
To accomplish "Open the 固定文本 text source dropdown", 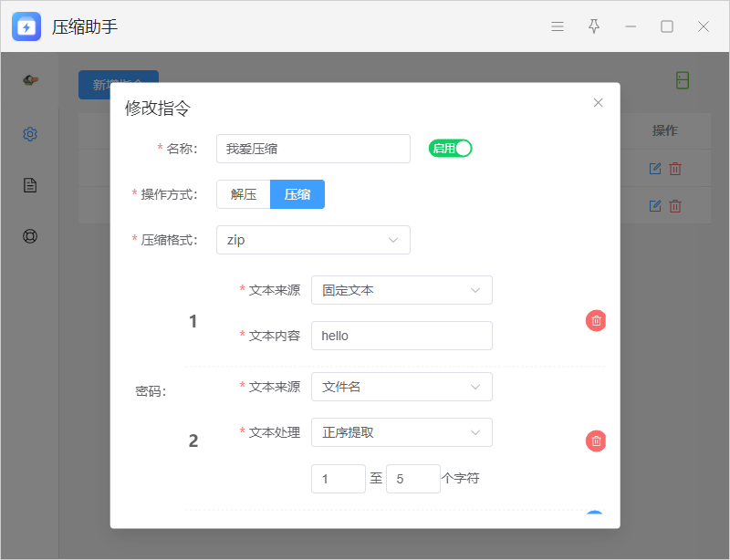I will pos(401,290).
